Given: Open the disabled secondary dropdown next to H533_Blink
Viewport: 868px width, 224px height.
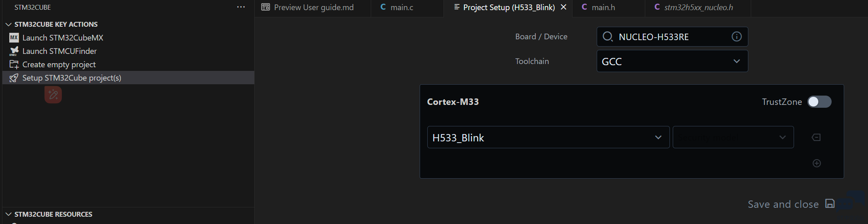Looking at the screenshot, I should tap(733, 137).
